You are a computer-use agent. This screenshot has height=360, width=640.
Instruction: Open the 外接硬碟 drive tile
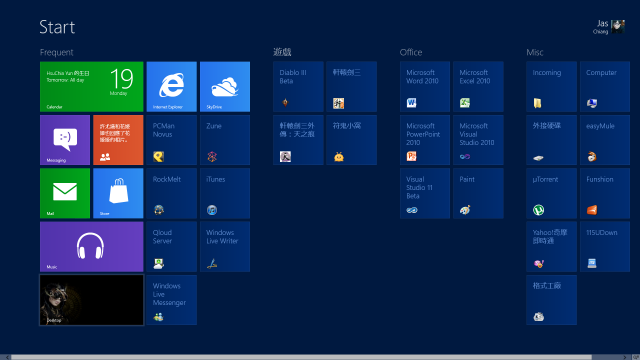tap(551, 140)
